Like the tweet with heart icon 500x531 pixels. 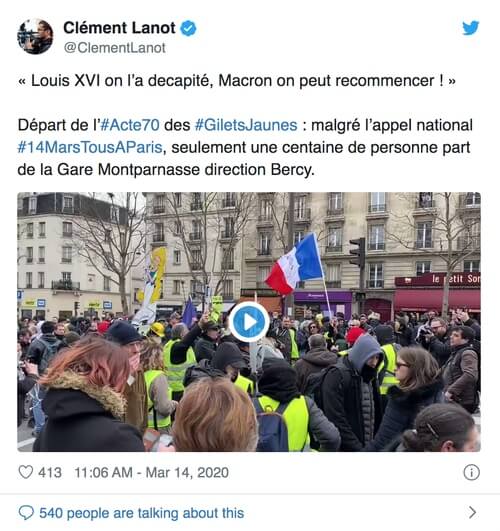point(26,472)
